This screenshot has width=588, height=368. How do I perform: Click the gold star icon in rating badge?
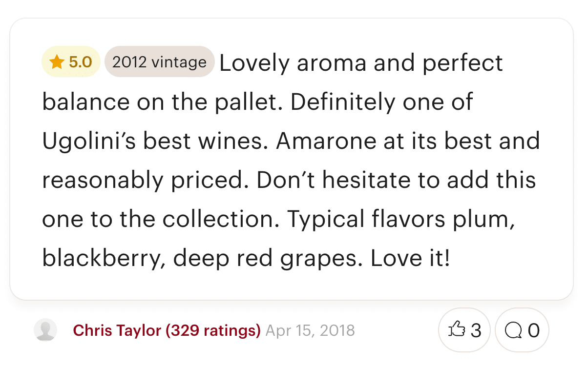[x=57, y=62]
